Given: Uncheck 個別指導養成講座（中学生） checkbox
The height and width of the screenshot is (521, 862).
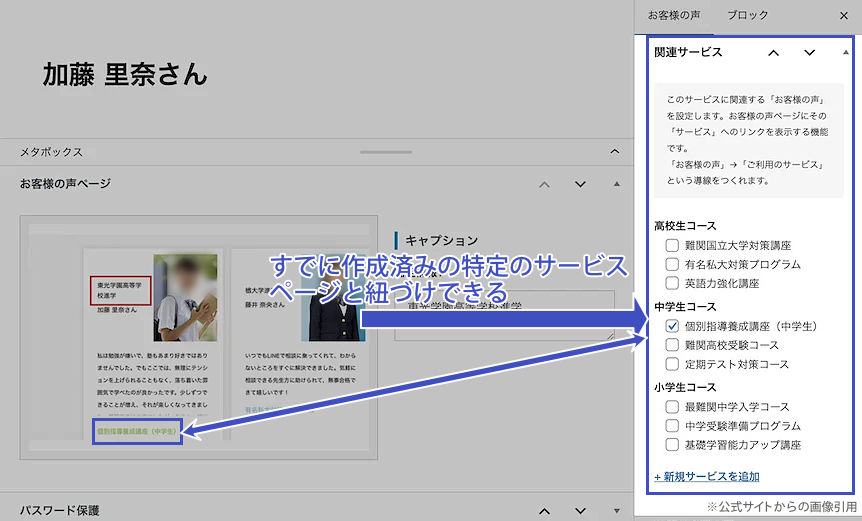Looking at the screenshot, I should (x=672, y=326).
